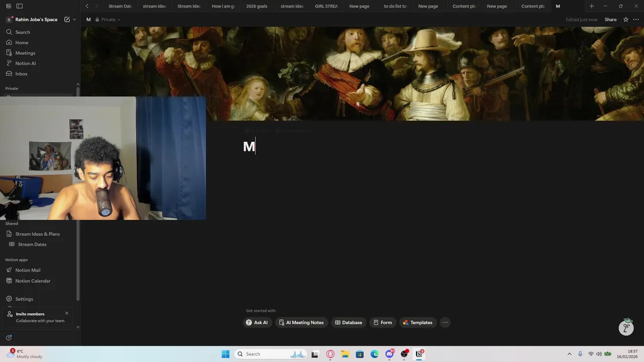Expand the workspace switcher chevron
This screenshot has height=362, width=644.
click(74, 20)
